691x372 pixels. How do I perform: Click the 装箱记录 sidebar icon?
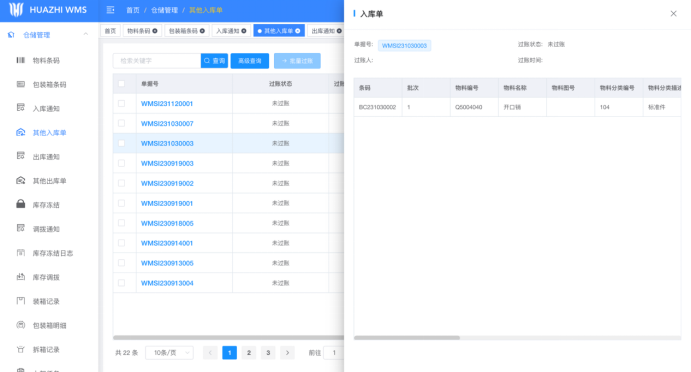pyautogui.click(x=21, y=301)
